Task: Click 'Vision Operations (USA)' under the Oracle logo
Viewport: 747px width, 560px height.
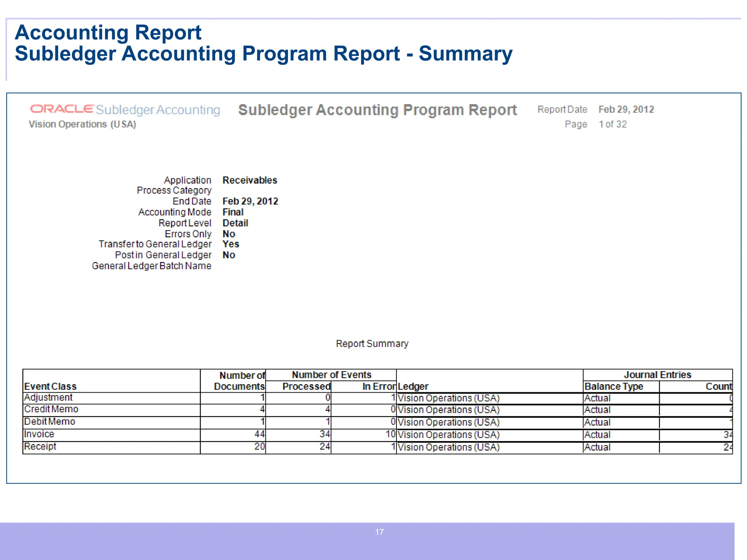Action: pos(82,124)
